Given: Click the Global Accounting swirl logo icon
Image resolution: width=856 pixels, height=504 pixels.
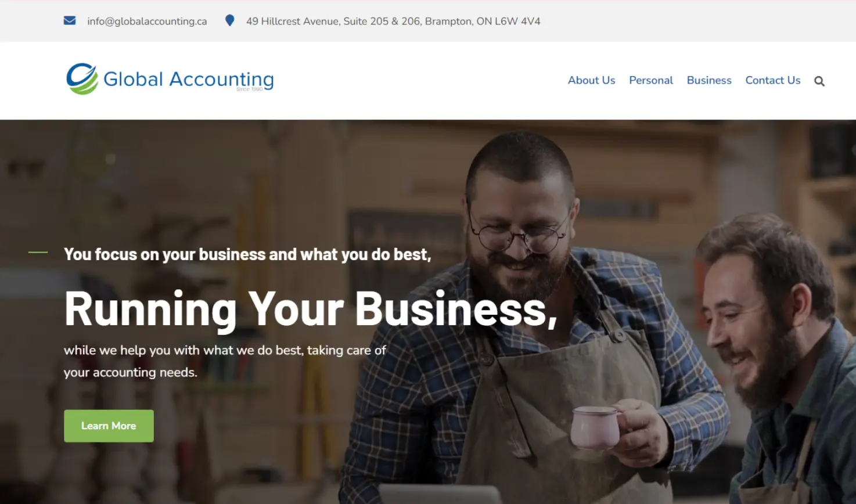Looking at the screenshot, I should coord(82,79).
